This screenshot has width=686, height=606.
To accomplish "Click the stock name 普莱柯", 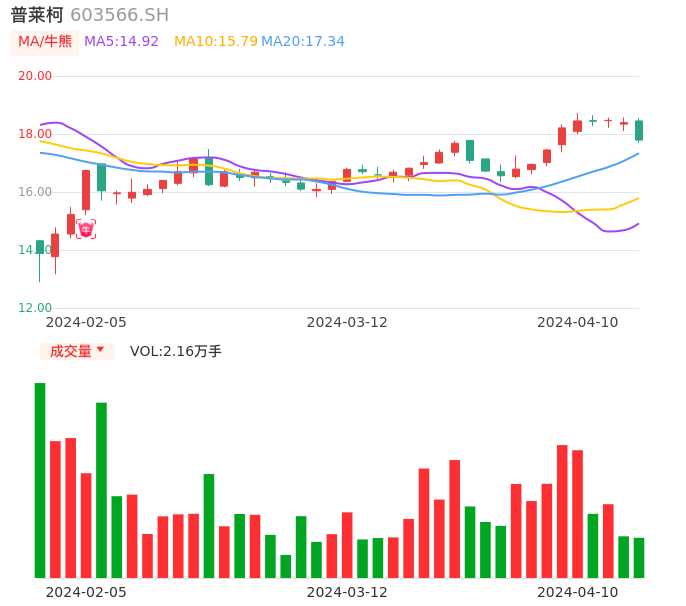I will click(x=37, y=15).
